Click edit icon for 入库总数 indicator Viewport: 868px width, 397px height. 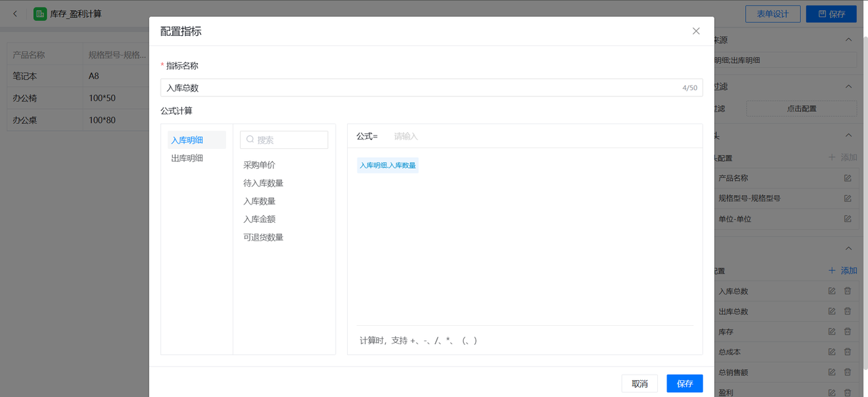[831, 291]
